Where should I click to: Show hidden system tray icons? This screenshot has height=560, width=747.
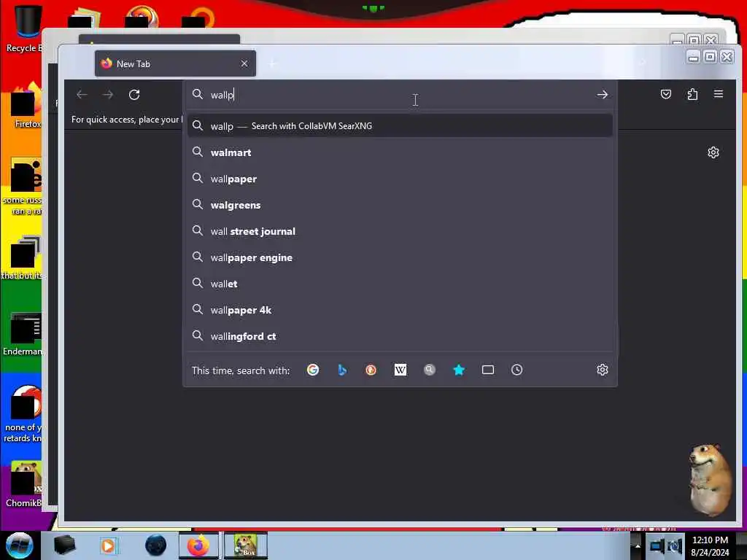638,545
